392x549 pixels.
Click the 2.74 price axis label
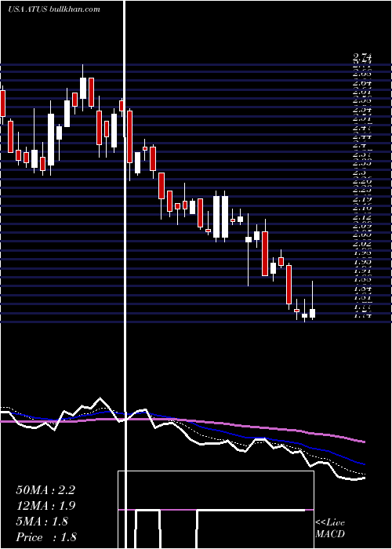point(362,57)
